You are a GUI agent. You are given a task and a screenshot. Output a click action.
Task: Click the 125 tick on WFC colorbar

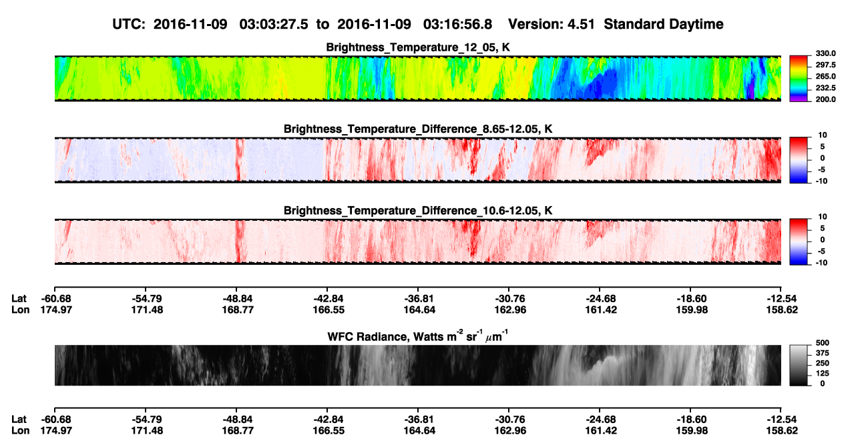click(x=822, y=373)
